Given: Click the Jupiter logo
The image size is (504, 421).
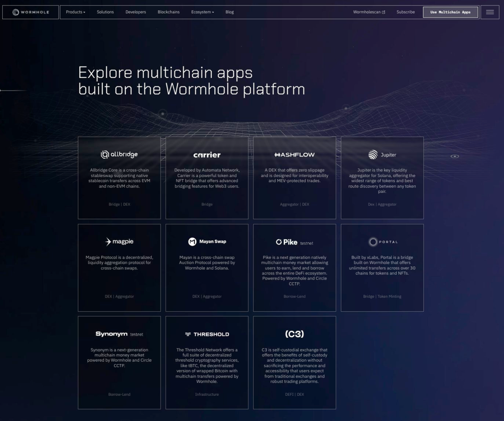Looking at the screenshot, I should click(382, 154).
